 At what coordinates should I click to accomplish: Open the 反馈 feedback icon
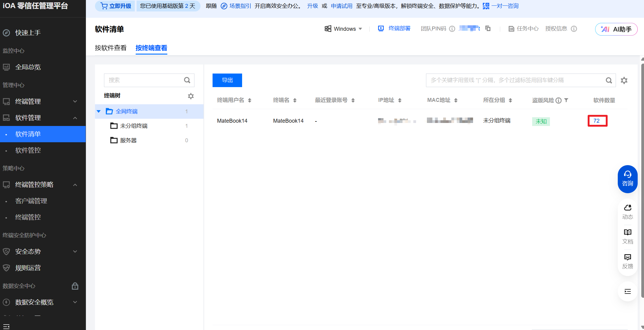click(x=627, y=261)
